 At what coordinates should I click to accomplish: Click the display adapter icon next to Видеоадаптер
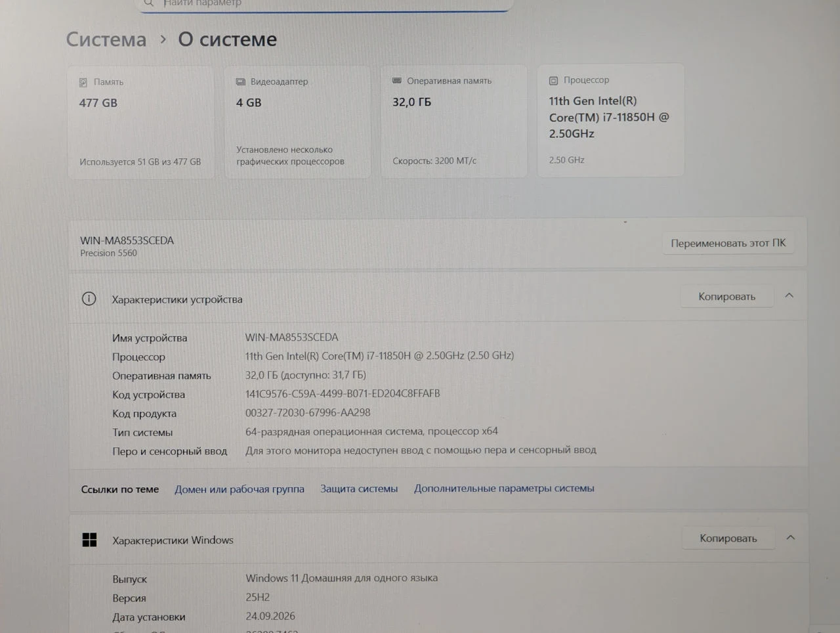pos(240,81)
